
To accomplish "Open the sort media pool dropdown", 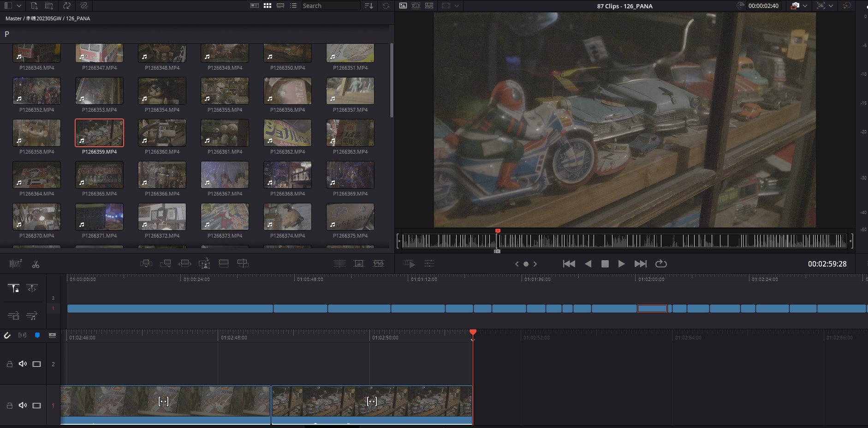I will 369,6.
